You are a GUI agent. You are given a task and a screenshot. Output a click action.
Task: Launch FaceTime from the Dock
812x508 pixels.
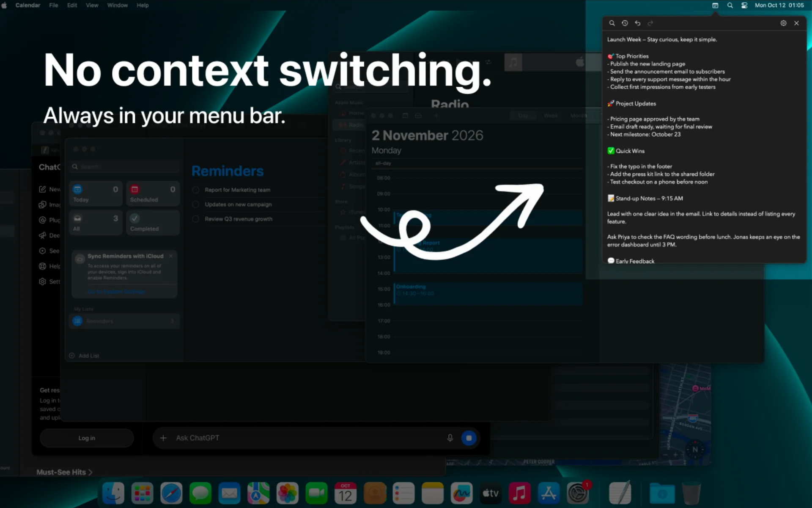point(316,493)
